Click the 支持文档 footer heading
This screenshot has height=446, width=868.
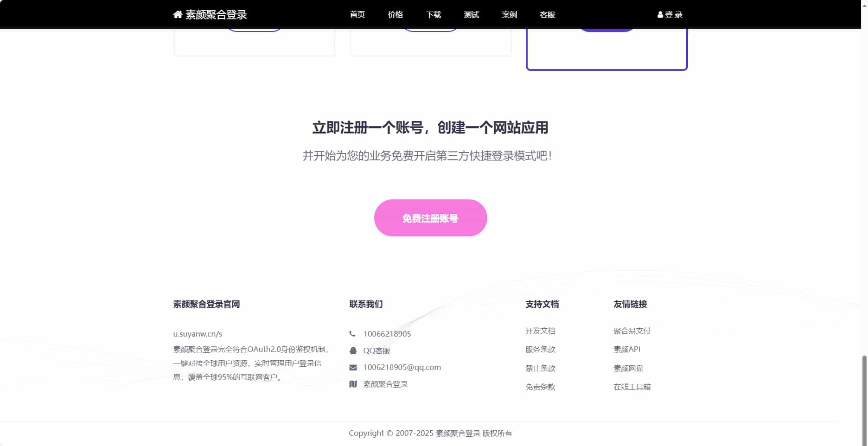[x=542, y=304]
